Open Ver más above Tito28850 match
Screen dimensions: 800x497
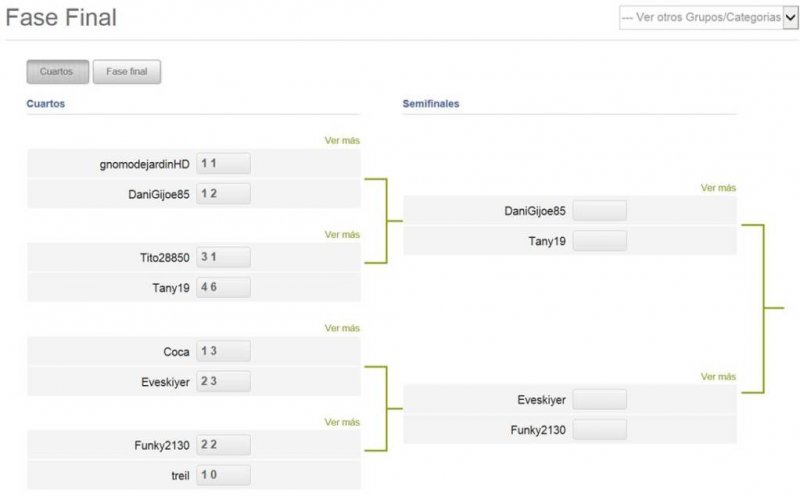pyautogui.click(x=342, y=235)
